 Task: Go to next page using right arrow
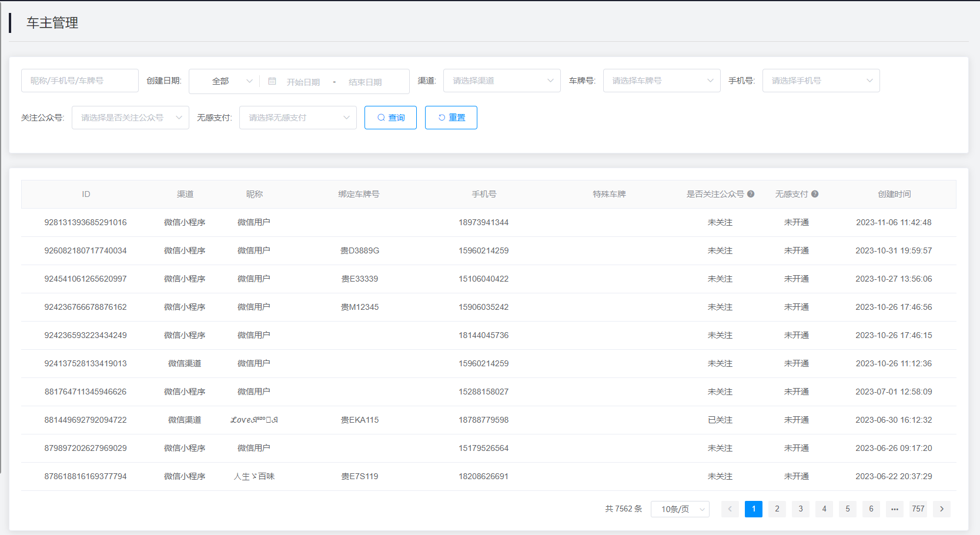tap(941, 509)
